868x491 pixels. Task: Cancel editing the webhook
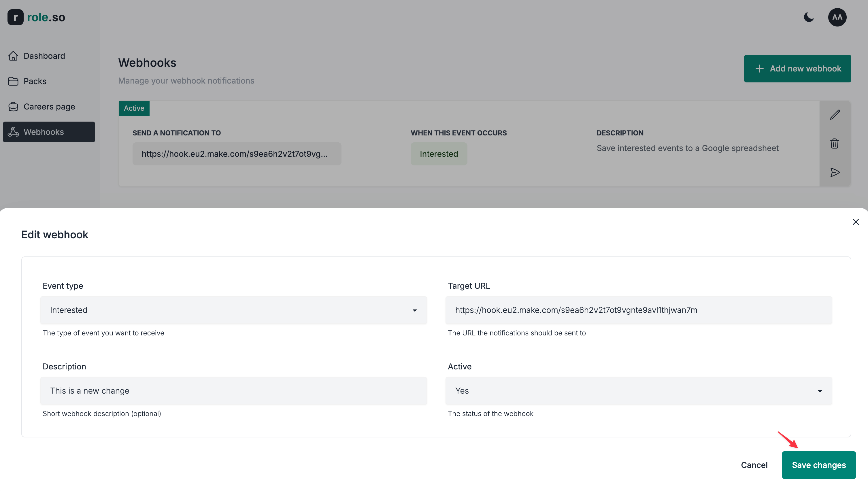[754, 465]
